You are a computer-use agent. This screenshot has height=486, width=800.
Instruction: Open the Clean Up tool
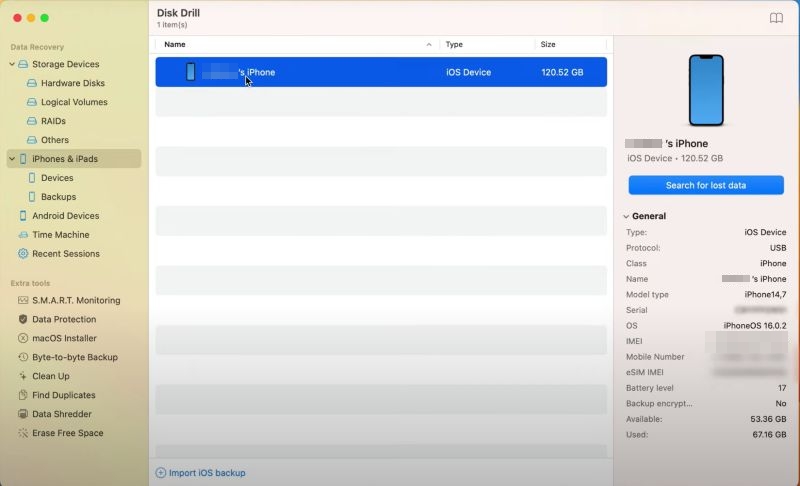50,376
